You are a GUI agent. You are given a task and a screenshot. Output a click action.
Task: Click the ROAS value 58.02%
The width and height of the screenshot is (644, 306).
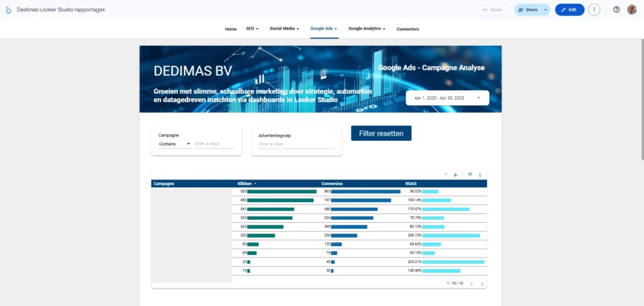tap(415, 191)
